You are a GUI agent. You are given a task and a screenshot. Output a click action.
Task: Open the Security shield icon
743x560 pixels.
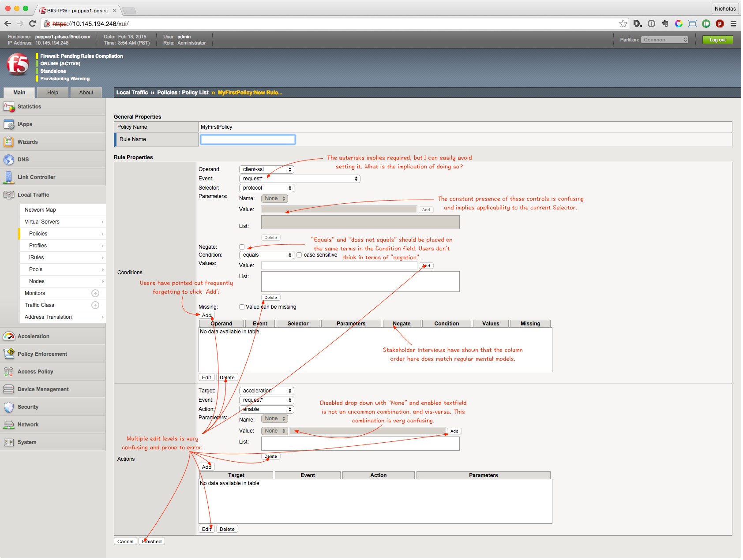(x=9, y=407)
